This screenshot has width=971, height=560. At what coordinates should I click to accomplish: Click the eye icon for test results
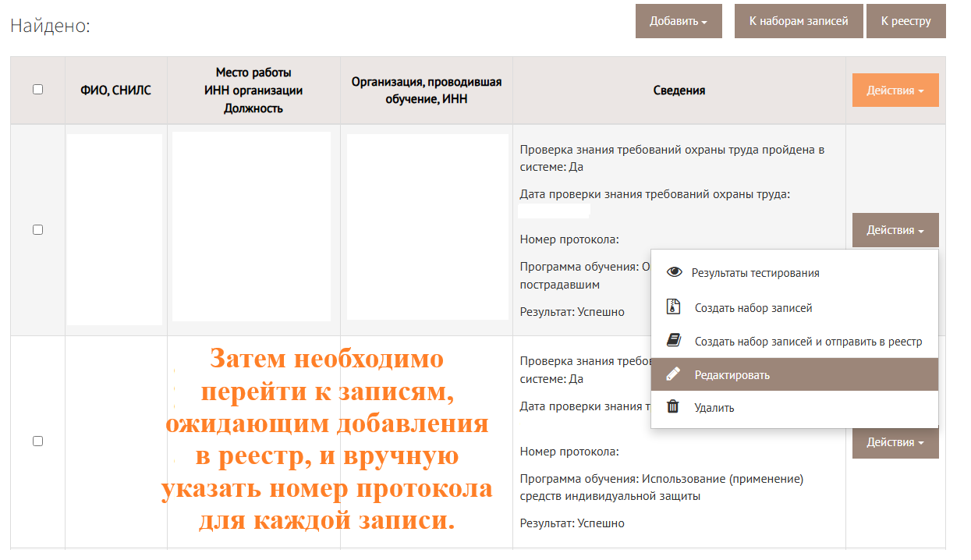pyautogui.click(x=675, y=273)
